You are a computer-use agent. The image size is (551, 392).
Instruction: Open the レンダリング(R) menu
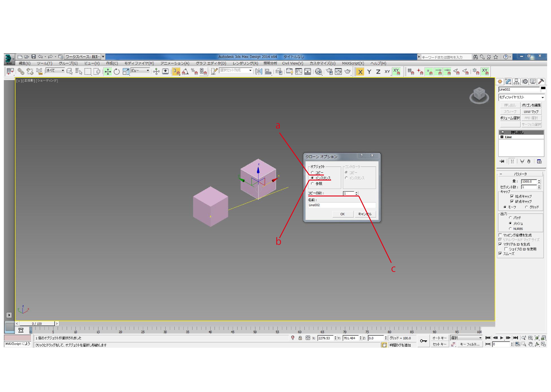pos(245,63)
